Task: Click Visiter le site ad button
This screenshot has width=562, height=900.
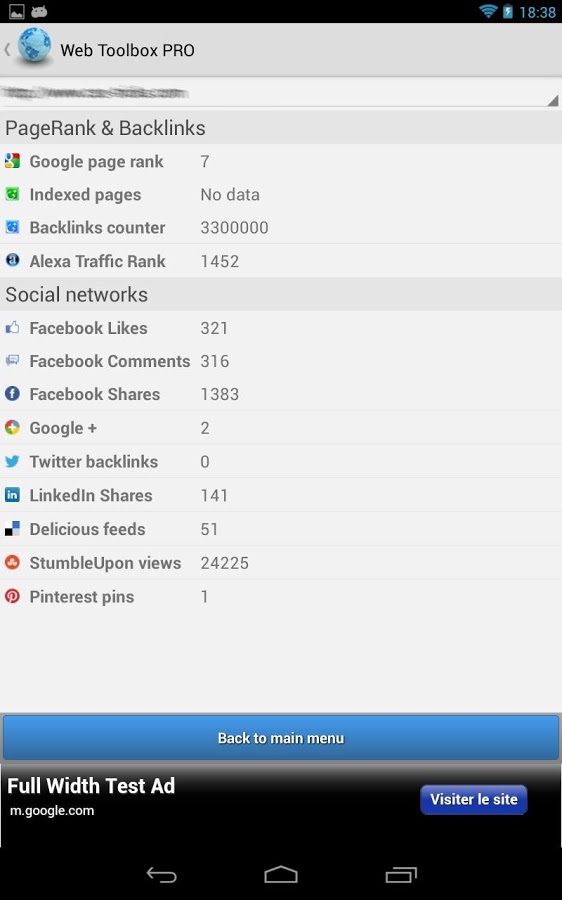Action: click(x=474, y=800)
